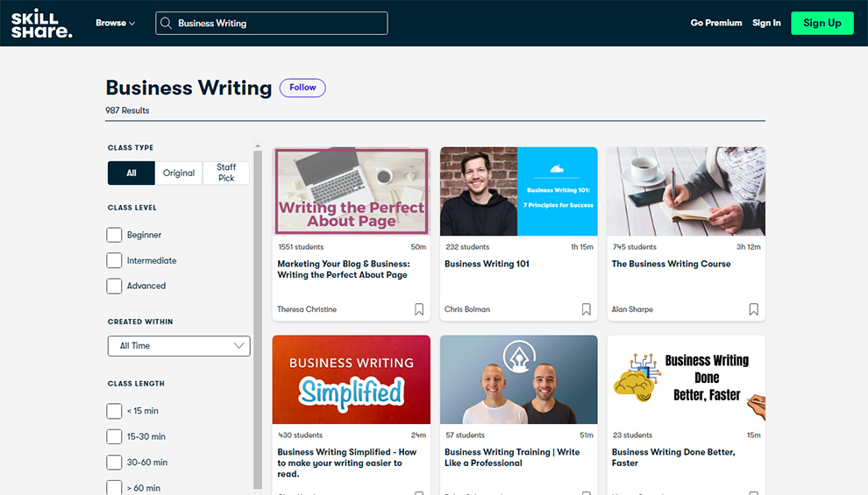Click the 3h 12m duration label
This screenshot has height=495, width=868.
pyautogui.click(x=749, y=247)
